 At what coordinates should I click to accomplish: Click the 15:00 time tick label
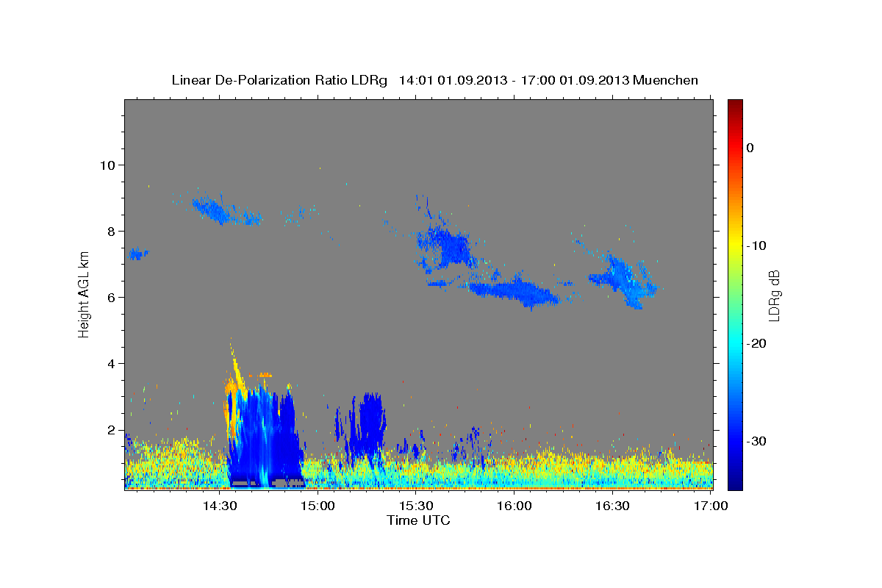click(x=318, y=506)
